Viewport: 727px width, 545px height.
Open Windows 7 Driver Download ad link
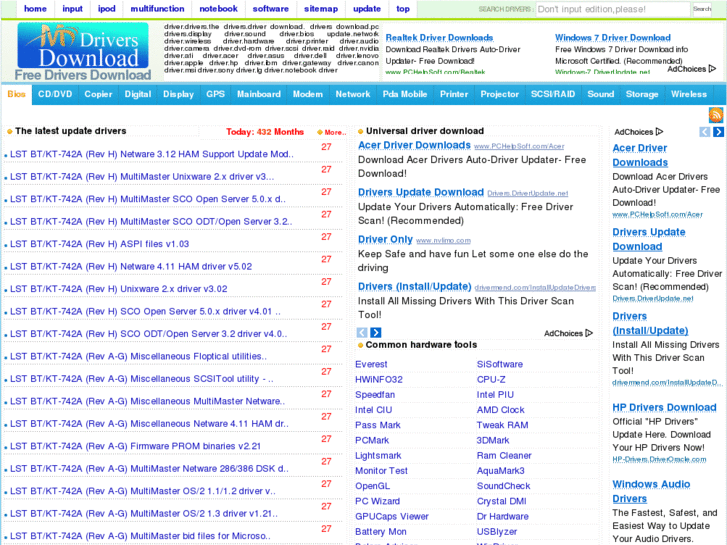click(x=612, y=38)
